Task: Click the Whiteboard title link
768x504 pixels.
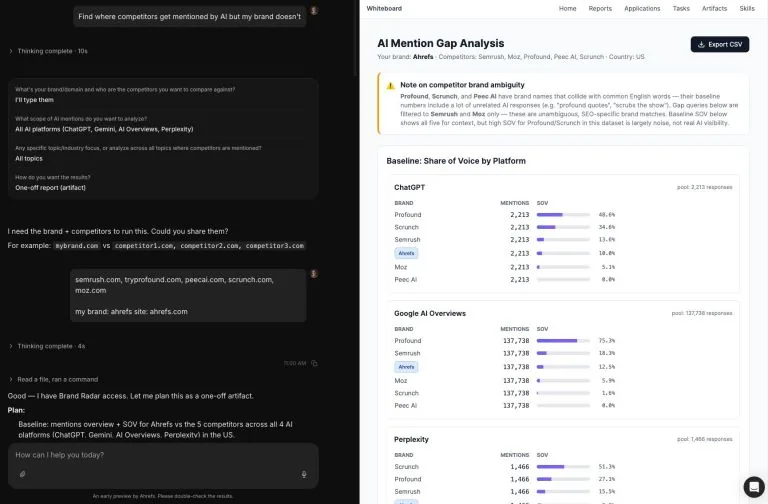Action: click(384, 8)
